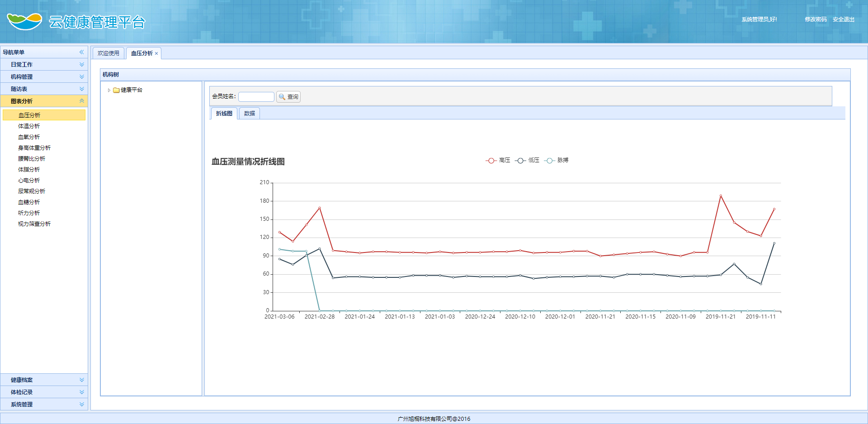Open 血压分析 in the sidebar
The image size is (868, 424).
[44, 115]
